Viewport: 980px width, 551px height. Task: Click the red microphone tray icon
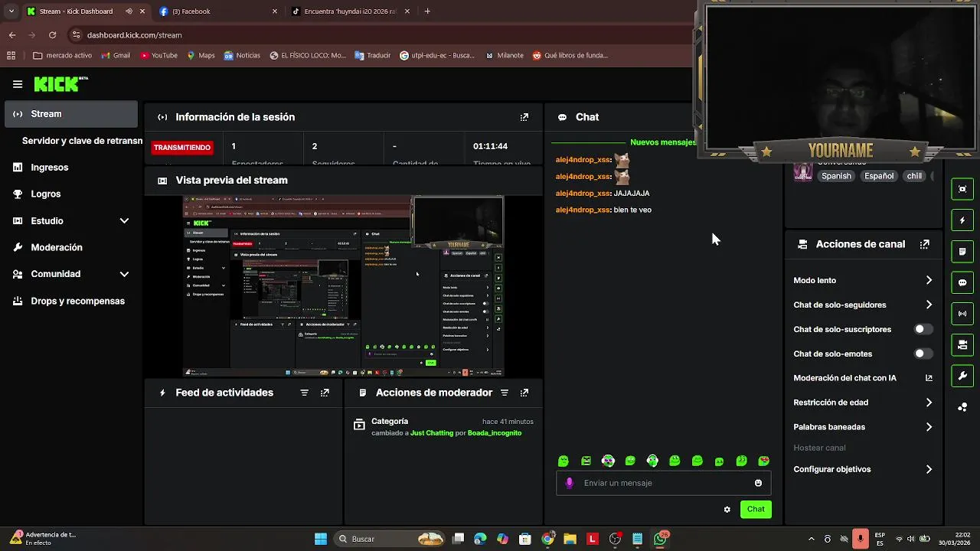coord(861,539)
